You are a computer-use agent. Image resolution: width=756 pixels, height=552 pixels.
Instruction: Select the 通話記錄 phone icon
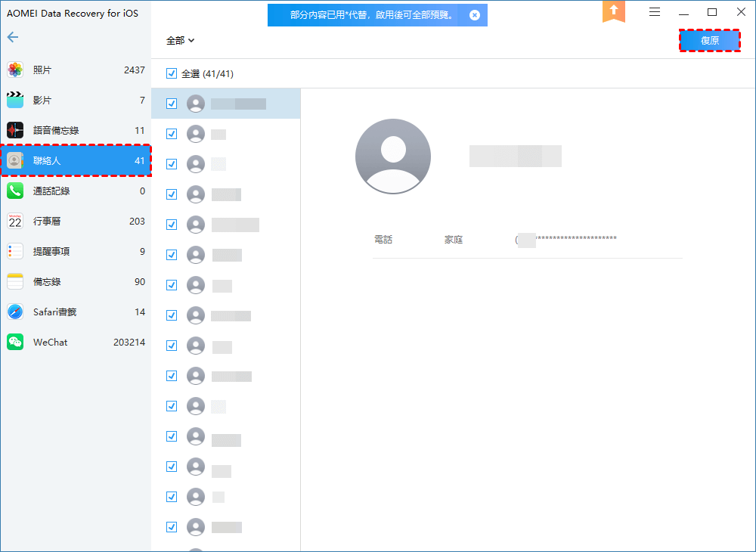(15, 191)
